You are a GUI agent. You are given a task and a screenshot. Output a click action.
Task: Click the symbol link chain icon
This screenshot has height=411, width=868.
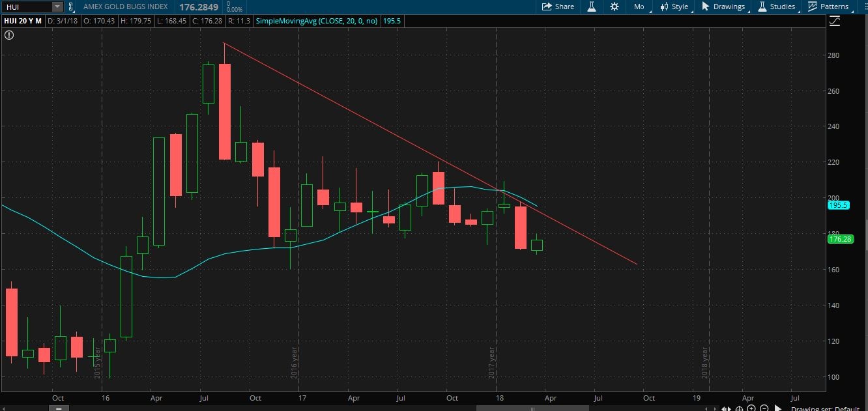[71, 7]
